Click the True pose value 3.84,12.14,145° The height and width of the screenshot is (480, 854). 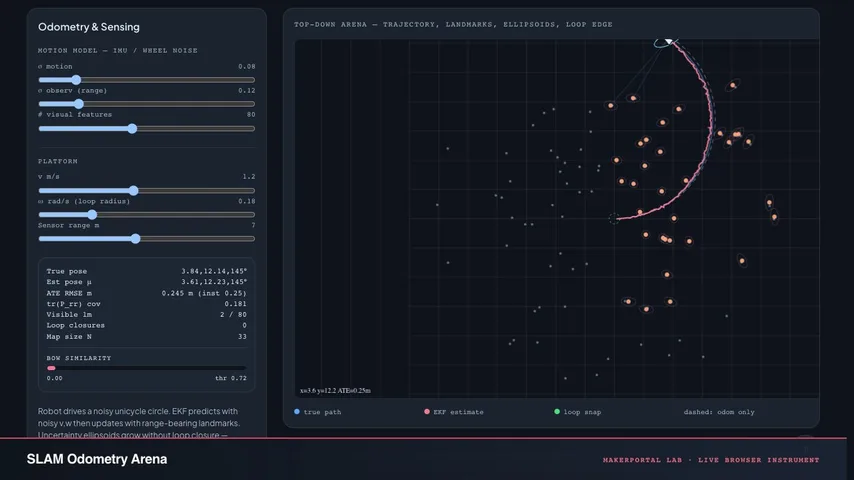click(214, 271)
